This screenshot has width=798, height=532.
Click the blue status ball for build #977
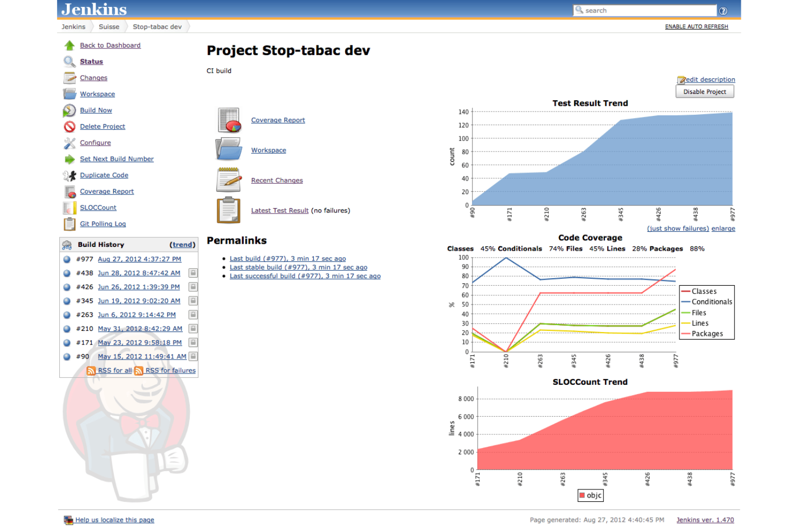(x=66, y=259)
